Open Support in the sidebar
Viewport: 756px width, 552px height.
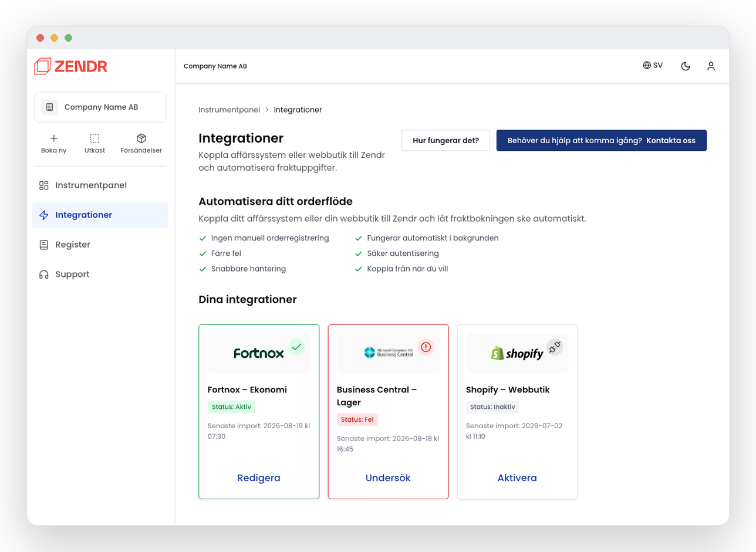[x=100, y=275]
